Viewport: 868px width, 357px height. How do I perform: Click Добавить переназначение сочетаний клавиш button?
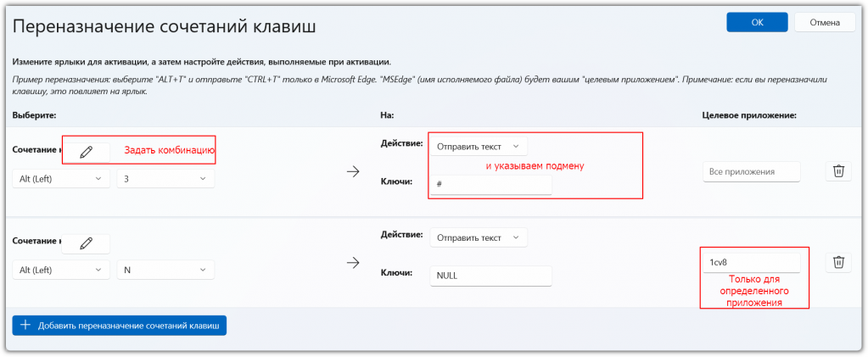coord(120,325)
